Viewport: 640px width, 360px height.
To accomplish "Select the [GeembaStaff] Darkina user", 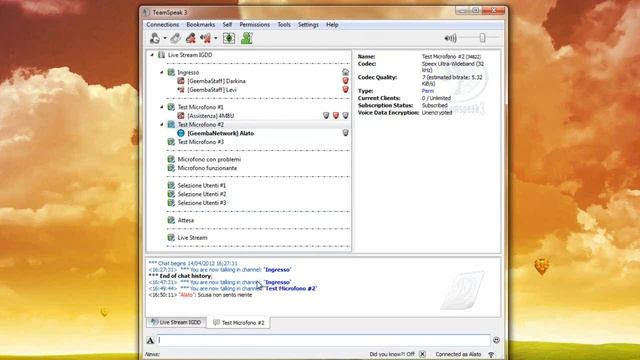I will [x=216, y=81].
